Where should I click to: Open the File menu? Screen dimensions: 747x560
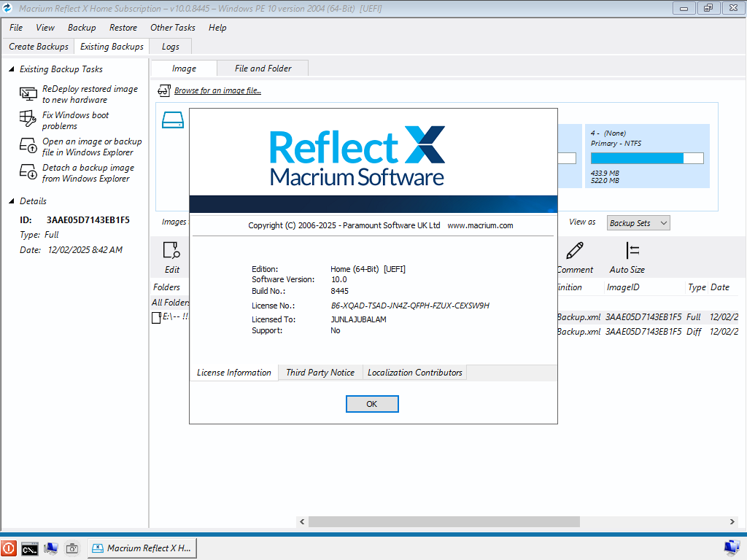click(16, 28)
